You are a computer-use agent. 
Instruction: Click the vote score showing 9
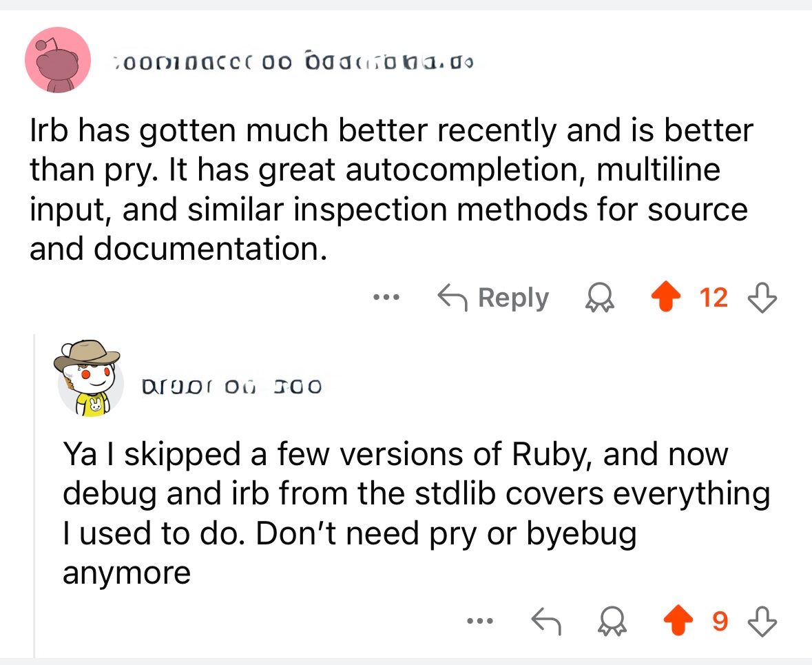point(720,622)
